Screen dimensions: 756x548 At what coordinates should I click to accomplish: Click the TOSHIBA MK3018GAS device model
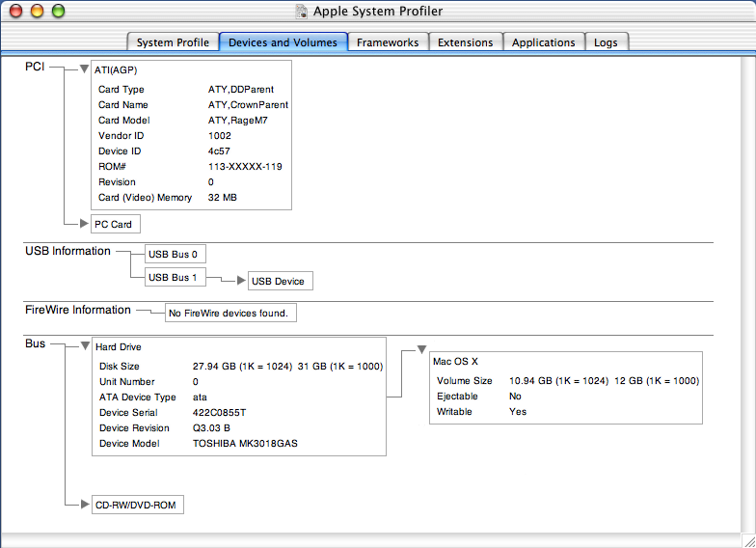coord(245,444)
